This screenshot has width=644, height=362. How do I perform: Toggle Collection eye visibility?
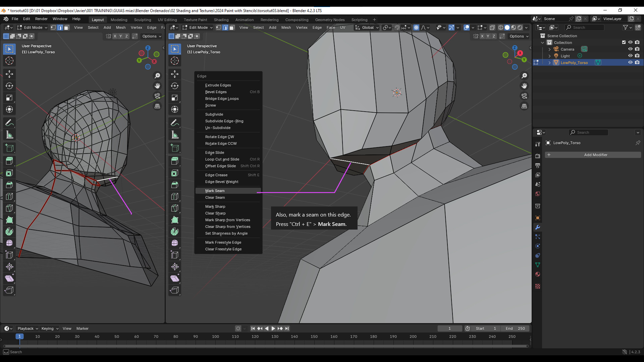630,42
